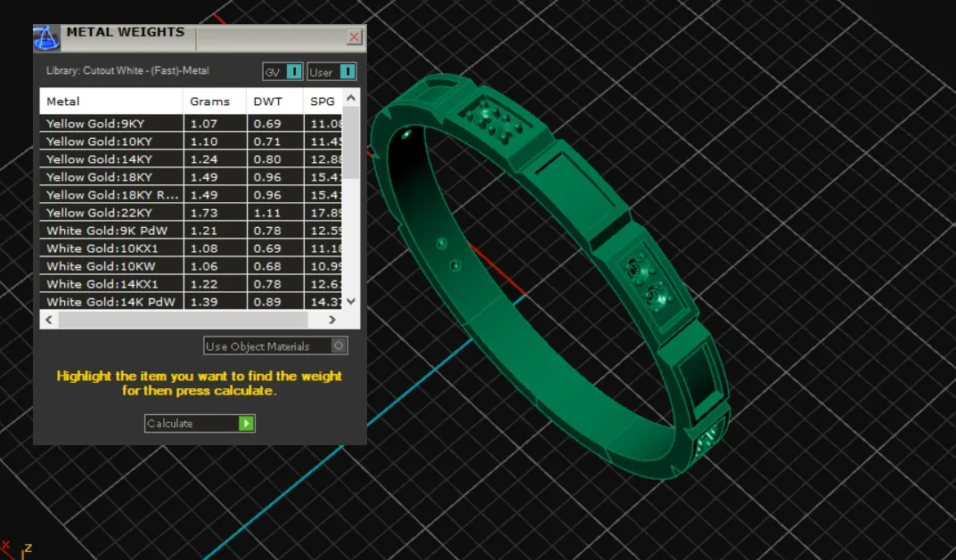Toggle Use Object Materials option
This screenshot has height=560, width=956.
click(x=275, y=346)
